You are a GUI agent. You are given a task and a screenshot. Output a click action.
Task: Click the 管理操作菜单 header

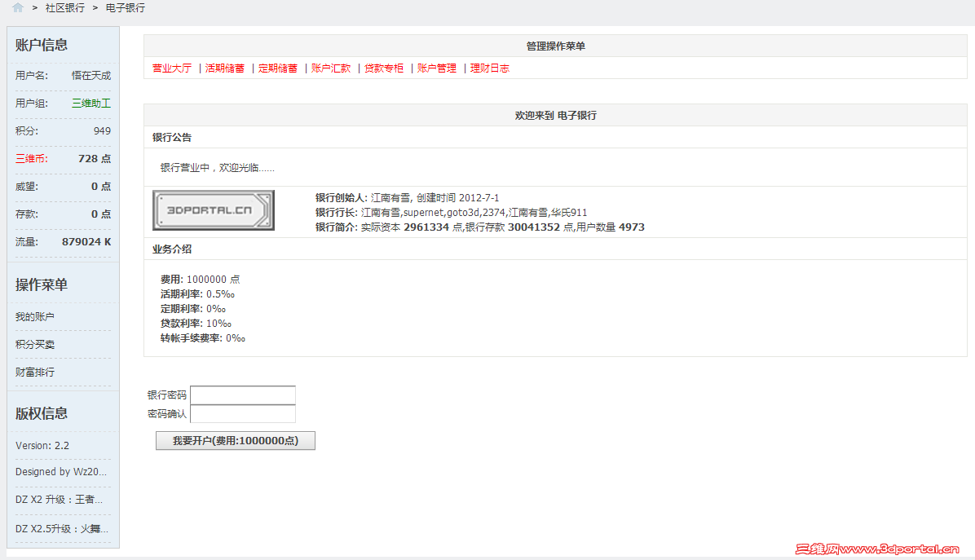(x=555, y=46)
